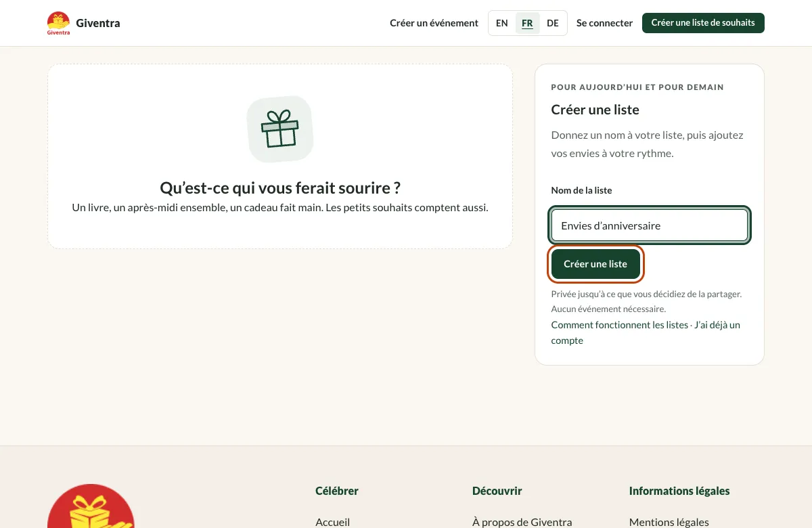The width and height of the screenshot is (812, 528).
Task: Open À propos de Giventra footer link
Action: pos(522,522)
